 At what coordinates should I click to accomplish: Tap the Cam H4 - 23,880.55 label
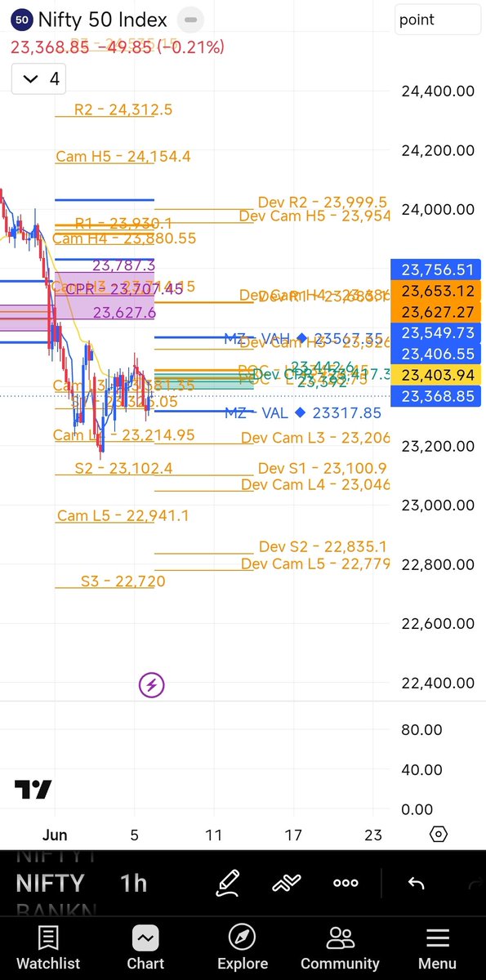tap(125, 238)
